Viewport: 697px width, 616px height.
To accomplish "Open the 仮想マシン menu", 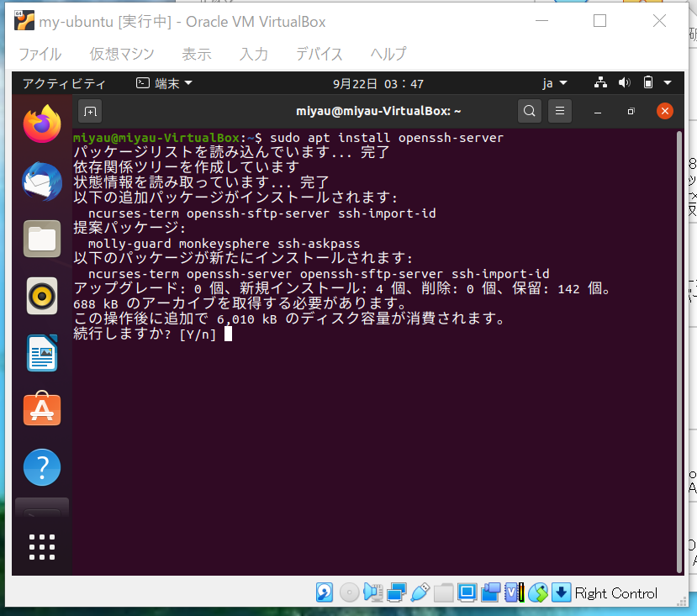I will 122,54.
